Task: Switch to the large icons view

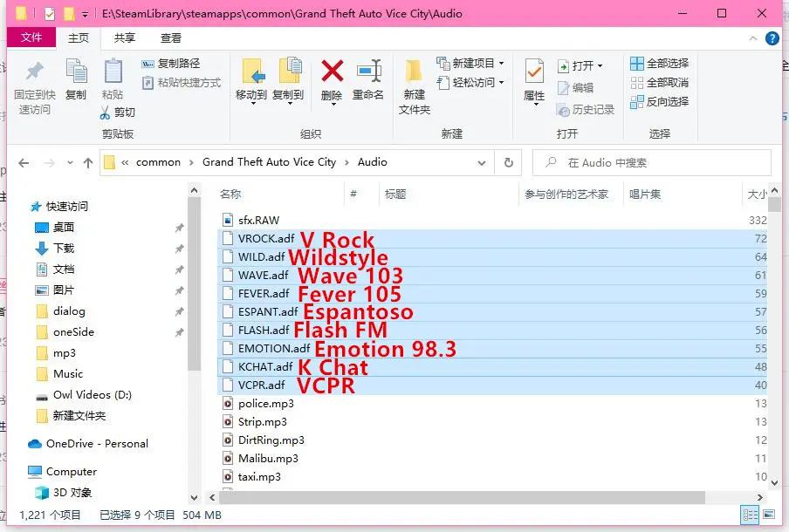Action: (x=769, y=515)
